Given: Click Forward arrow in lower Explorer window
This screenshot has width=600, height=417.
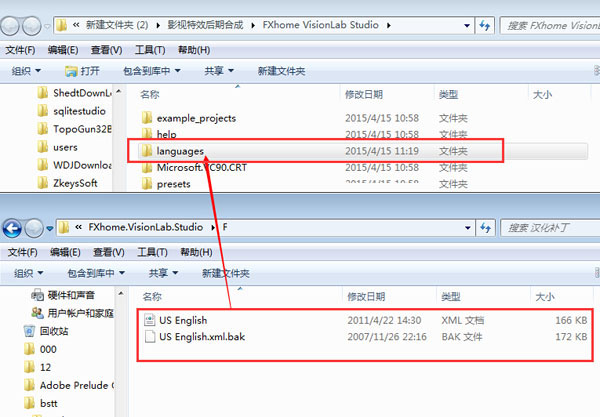Looking at the screenshot, I should coord(34,228).
